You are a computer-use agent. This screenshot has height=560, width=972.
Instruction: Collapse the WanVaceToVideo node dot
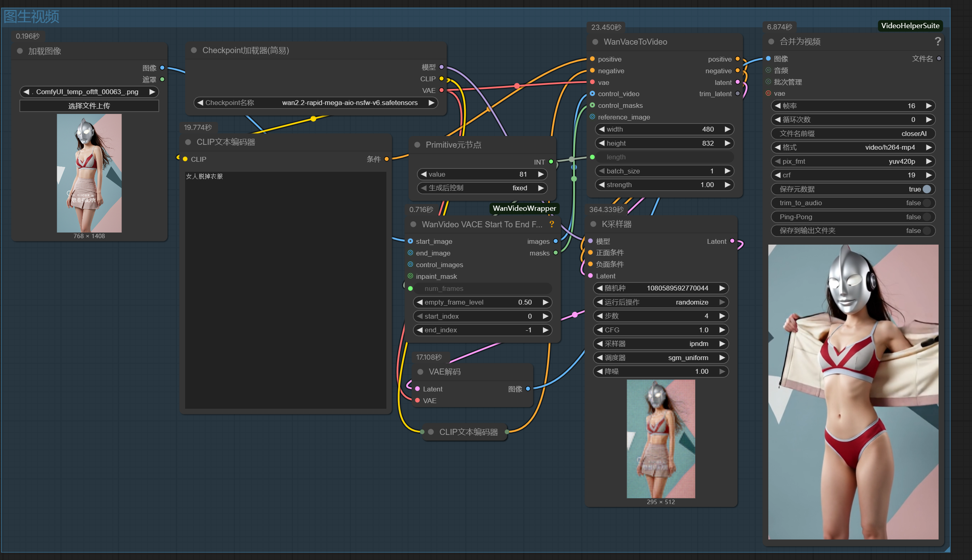[595, 42]
